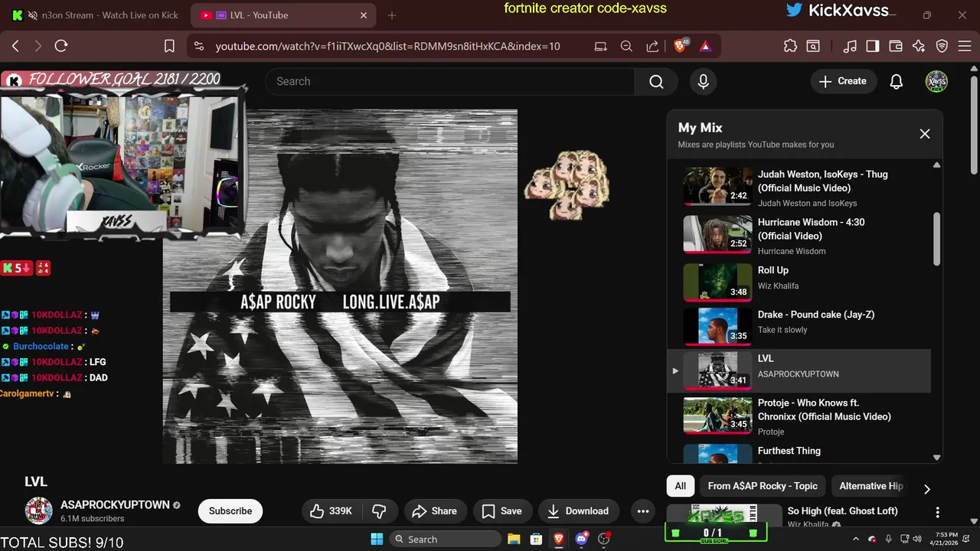This screenshot has height=551, width=980.
Task: Dislike this video
Action: pyautogui.click(x=379, y=511)
